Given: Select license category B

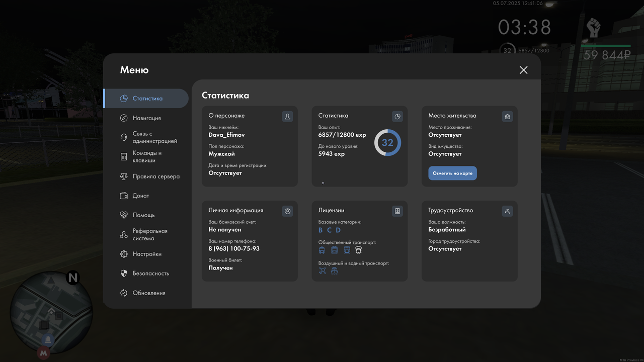Looking at the screenshot, I should click(320, 230).
